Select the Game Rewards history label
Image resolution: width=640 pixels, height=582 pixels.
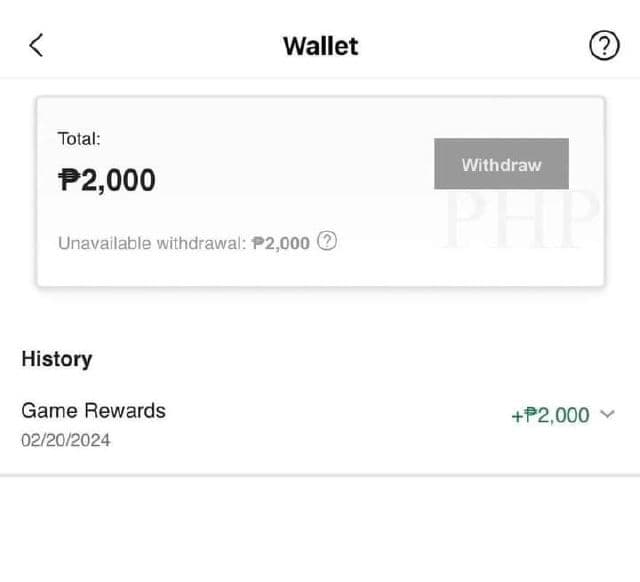[x=93, y=410]
